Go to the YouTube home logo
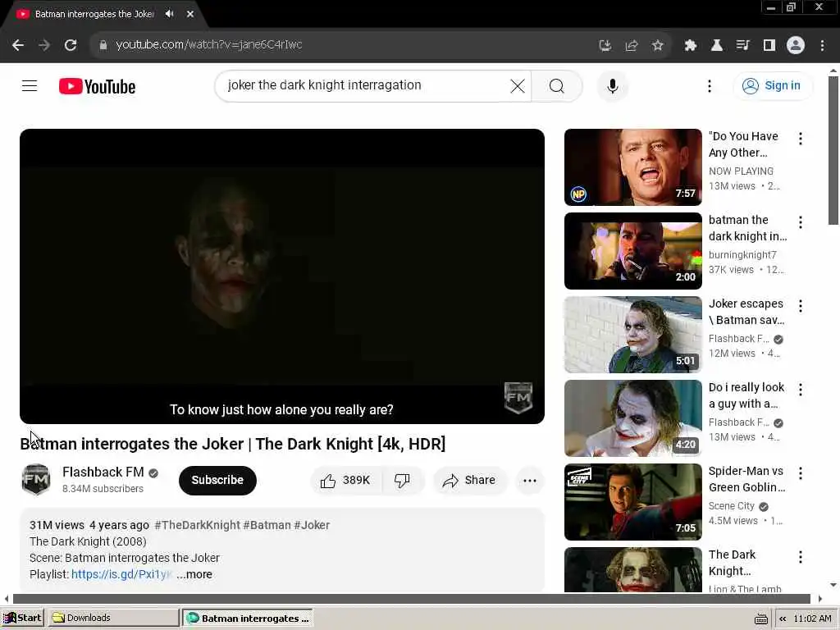The width and height of the screenshot is (840, 630). [97, 86]
